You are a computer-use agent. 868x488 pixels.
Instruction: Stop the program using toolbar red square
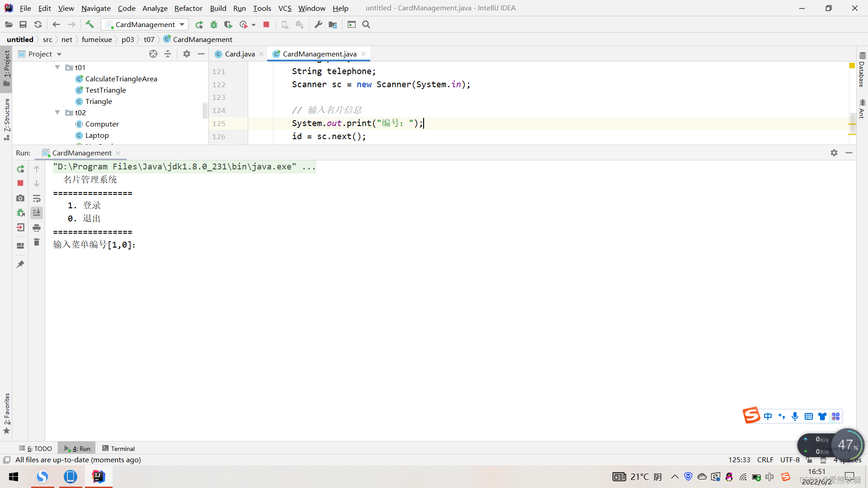pos(266,24)
